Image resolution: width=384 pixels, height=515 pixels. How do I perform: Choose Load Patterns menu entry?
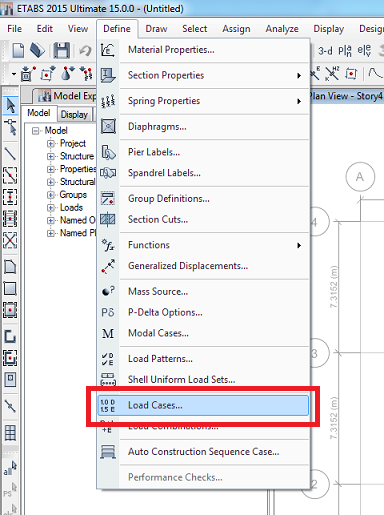(x=204, y=359)
